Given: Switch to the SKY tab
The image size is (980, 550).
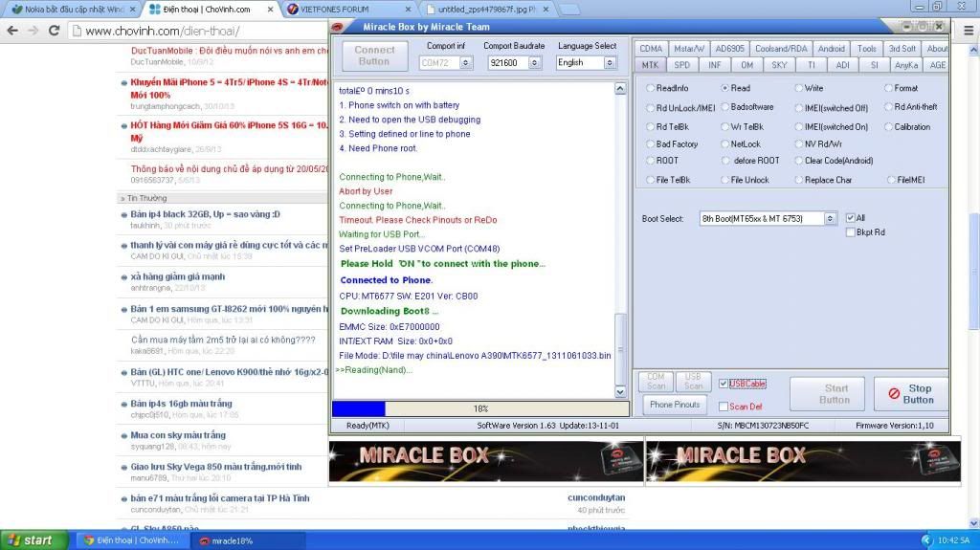Looking at the screenshot, I should [x=779, y=65].
